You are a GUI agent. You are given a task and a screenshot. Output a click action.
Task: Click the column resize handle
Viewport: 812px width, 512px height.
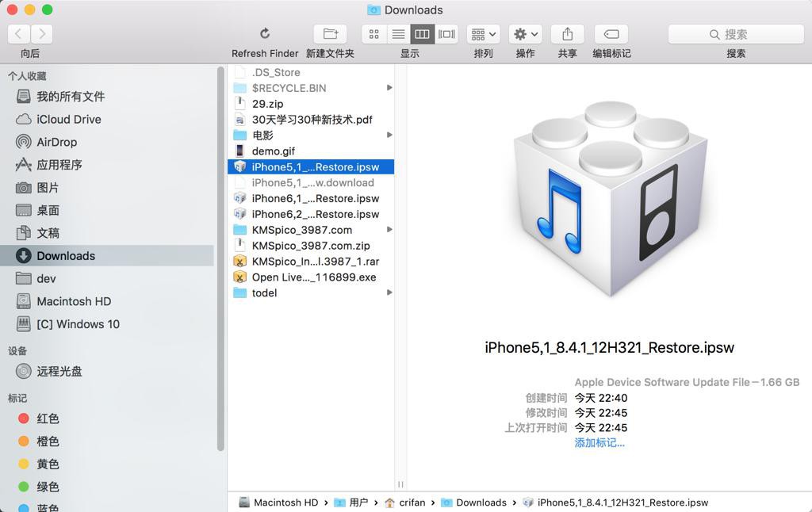pos(400,484)
